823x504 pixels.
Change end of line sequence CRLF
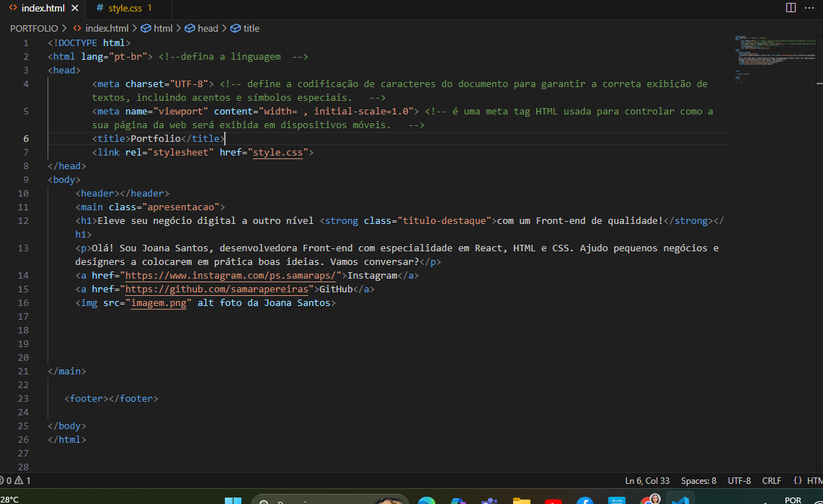(x=772, y=480)
